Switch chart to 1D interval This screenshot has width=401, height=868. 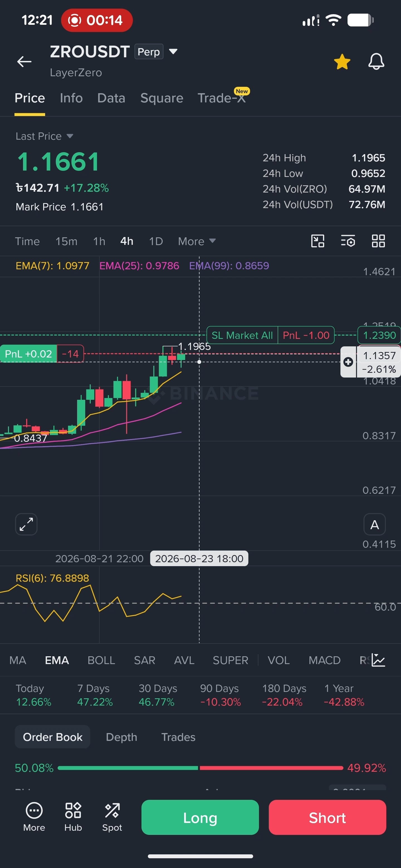pos(156,241)
